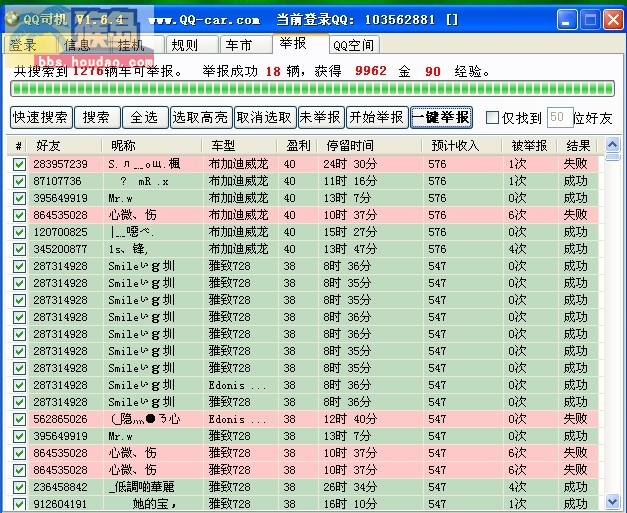Click the 未举报 button
This screenshot has height=513, width=627.
click(321, 117)
